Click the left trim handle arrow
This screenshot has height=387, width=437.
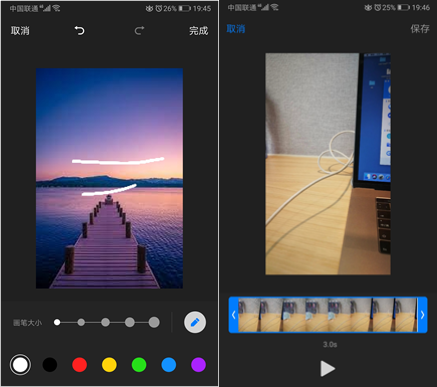tap(234, 315)
